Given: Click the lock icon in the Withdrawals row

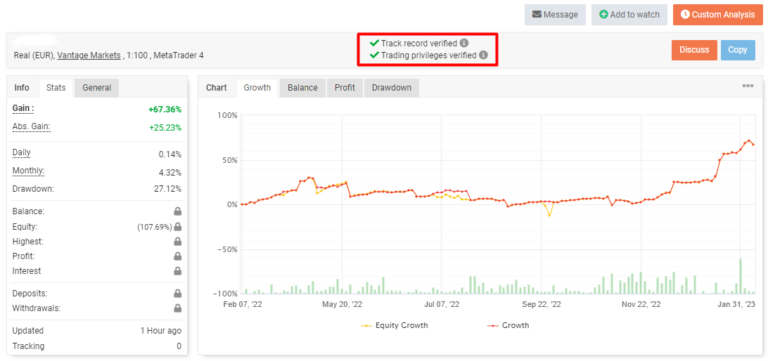Looking at the screenshot, I should click(177, 308).
